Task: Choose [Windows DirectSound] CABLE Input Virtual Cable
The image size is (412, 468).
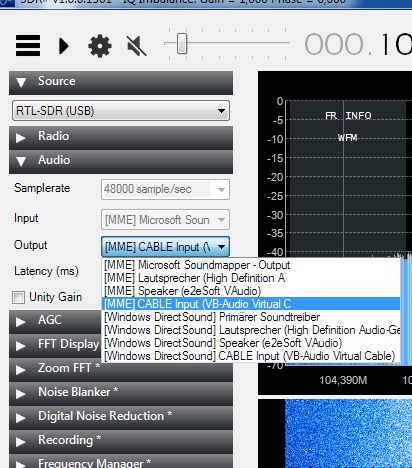Action: 251,356
